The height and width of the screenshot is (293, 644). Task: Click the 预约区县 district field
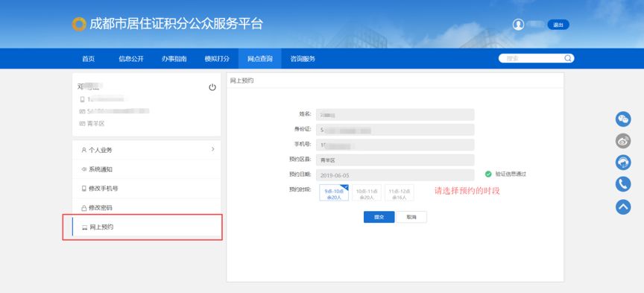(395, 160)
